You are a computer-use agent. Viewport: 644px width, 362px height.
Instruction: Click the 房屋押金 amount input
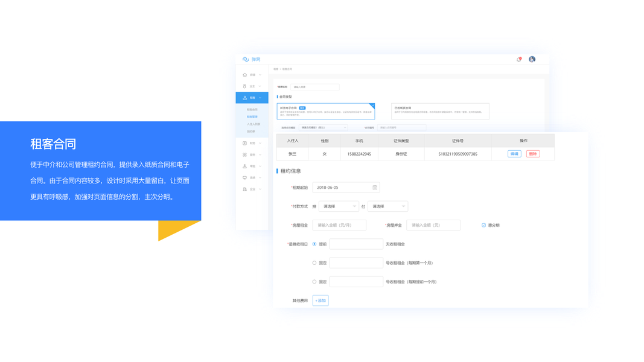433,225
